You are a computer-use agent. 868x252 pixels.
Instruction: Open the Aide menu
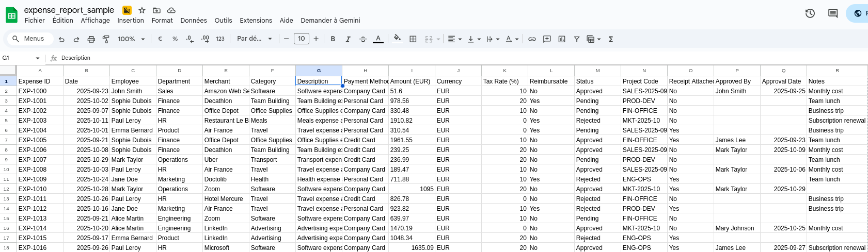286,21
